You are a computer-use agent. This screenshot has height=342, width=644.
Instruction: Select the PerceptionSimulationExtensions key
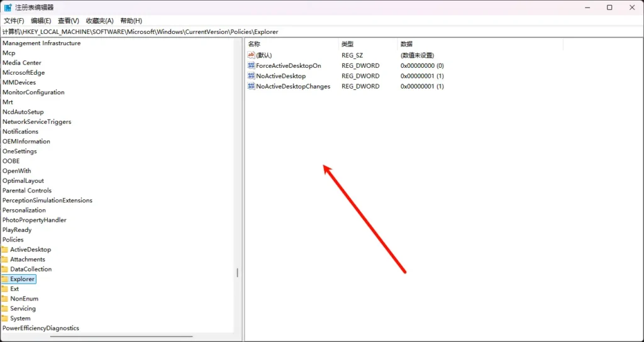pyautogui.click(x=47, y=201)
